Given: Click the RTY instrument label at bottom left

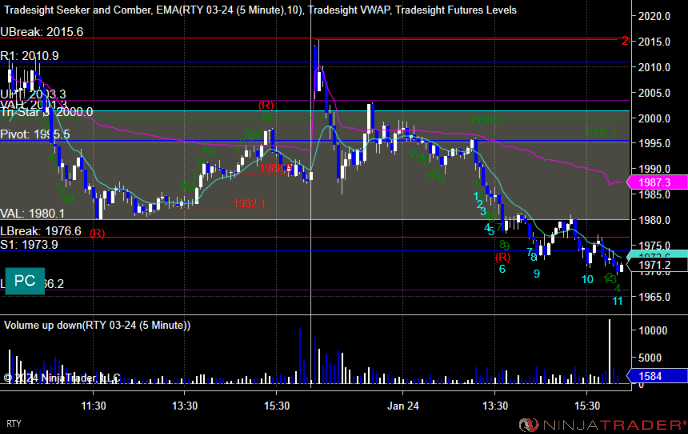Looking at the screenshot, I should 14,423.
